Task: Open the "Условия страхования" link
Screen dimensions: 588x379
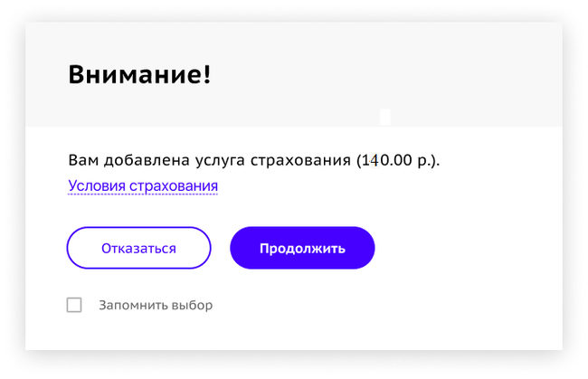Action: point(143,186)
